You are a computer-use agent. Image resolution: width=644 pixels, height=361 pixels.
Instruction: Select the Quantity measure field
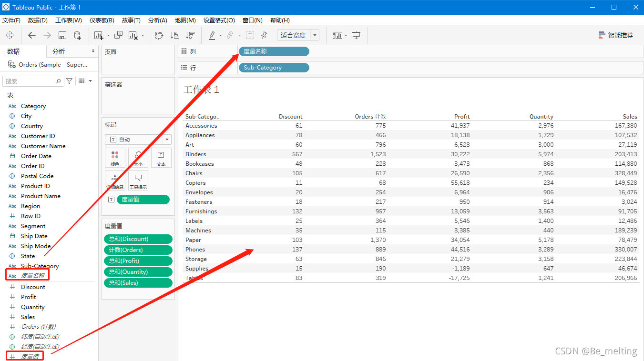click(32, 307)
